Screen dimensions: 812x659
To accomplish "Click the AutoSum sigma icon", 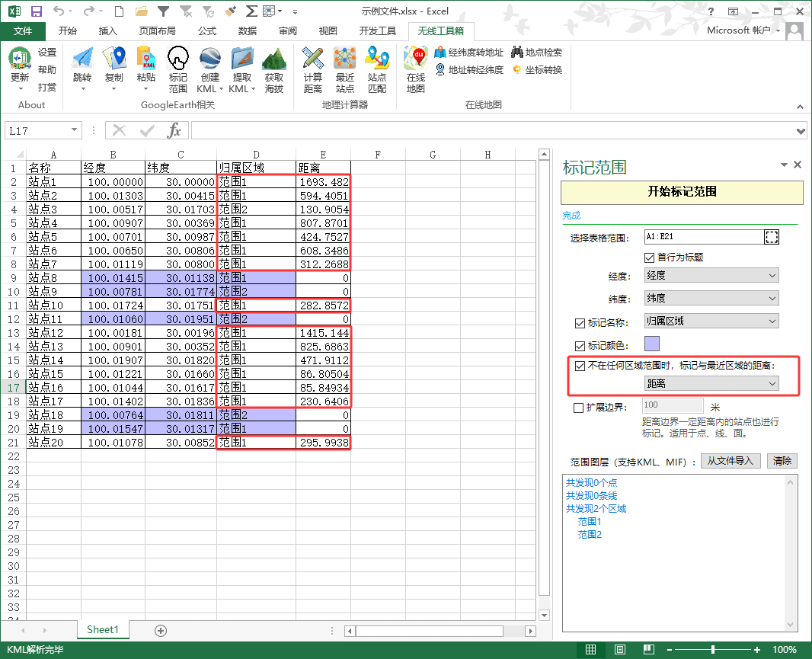I will point(251,11).
